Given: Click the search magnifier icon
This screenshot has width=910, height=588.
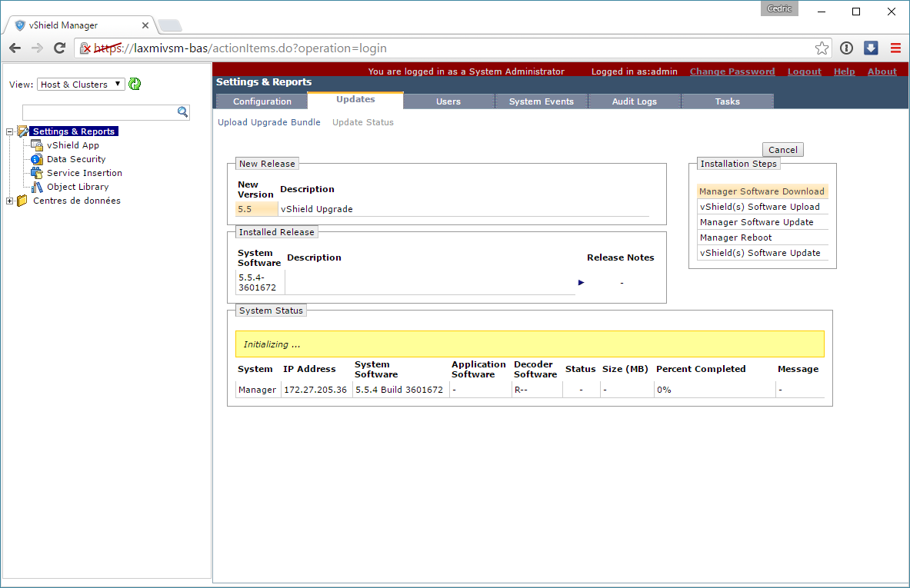Looking at the screenshot, I should (x=182, y=112).
